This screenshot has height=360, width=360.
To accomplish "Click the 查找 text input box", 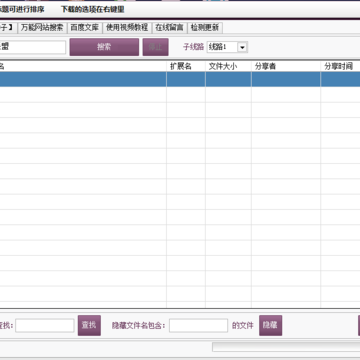I will [x=45, y=326].
